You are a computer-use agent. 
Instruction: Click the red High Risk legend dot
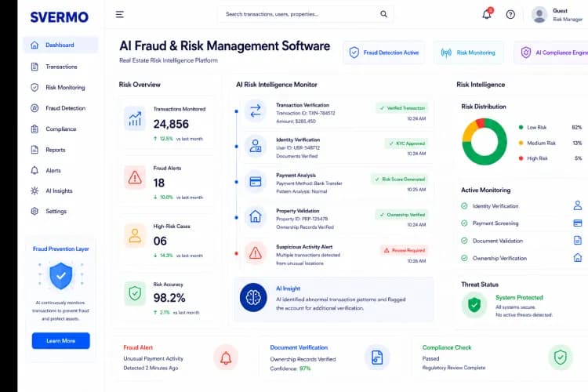pos(521,158)
